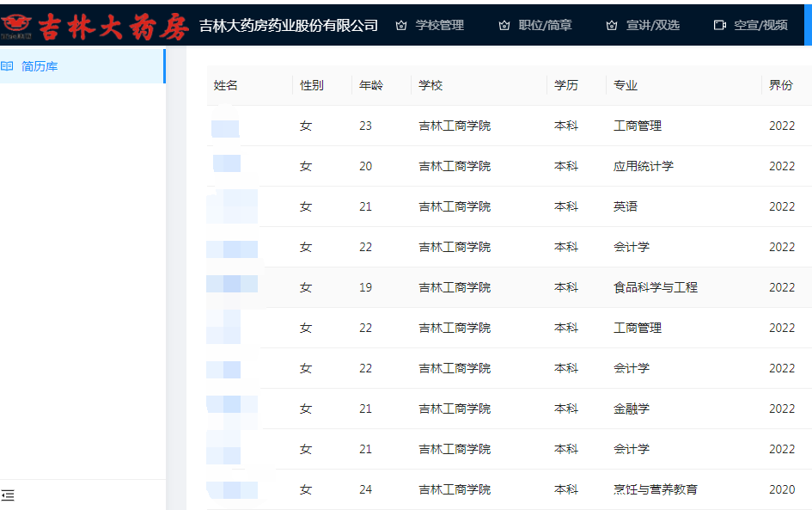Screen dimensions: 812x510
Task: Open the 空宣/视频 menu
Action: tap(760, 26)
